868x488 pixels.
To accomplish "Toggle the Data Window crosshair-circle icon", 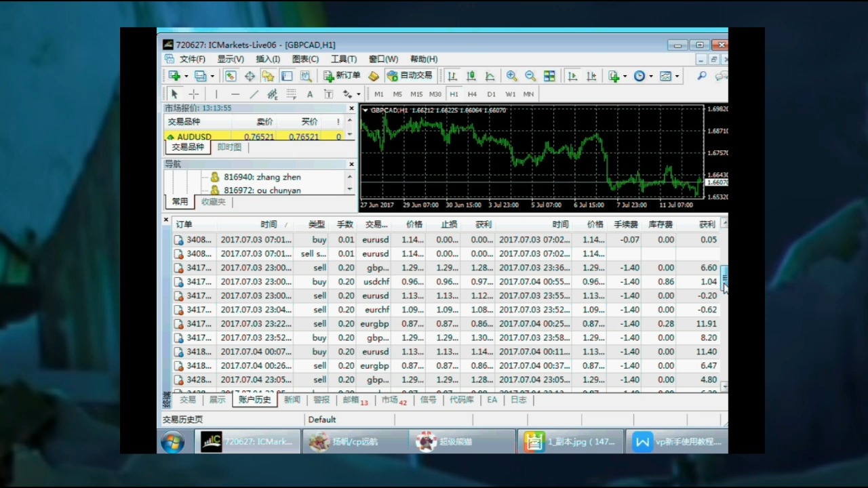I will click(x=250, y=76).
